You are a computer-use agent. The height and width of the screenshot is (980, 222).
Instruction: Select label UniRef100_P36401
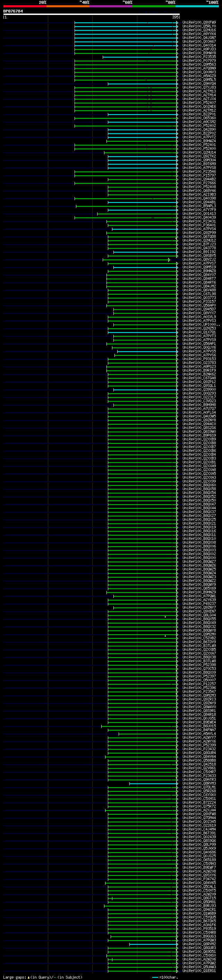(199, 225)
